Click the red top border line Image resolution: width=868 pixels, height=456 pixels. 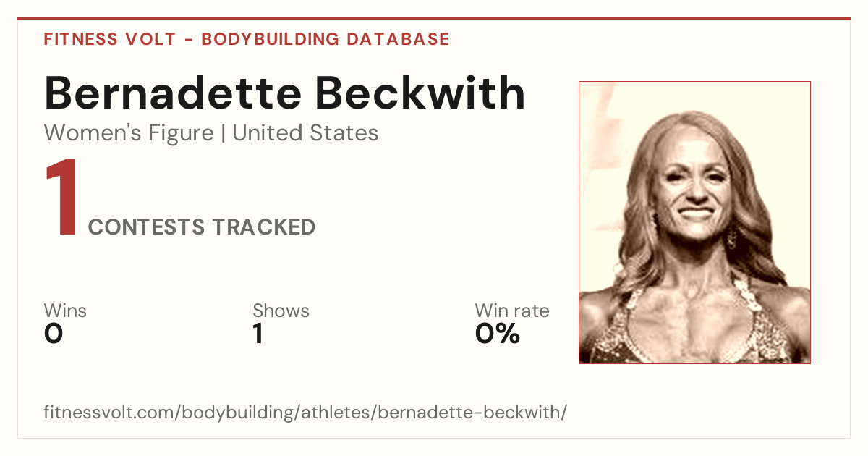click(434, 19)
